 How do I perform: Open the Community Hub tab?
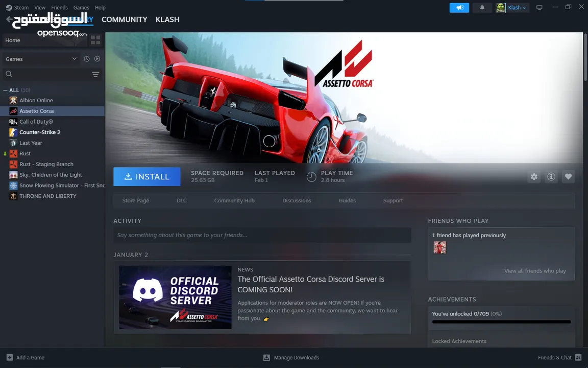pos(234,200)
